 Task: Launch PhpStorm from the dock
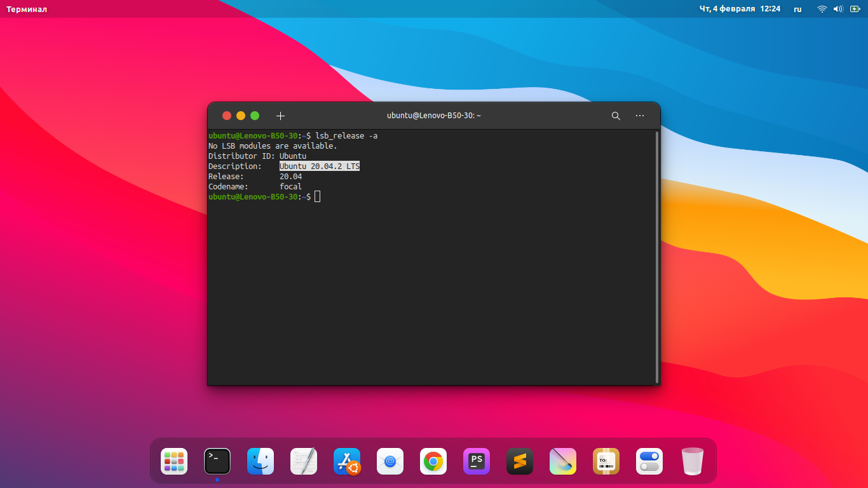477,461
